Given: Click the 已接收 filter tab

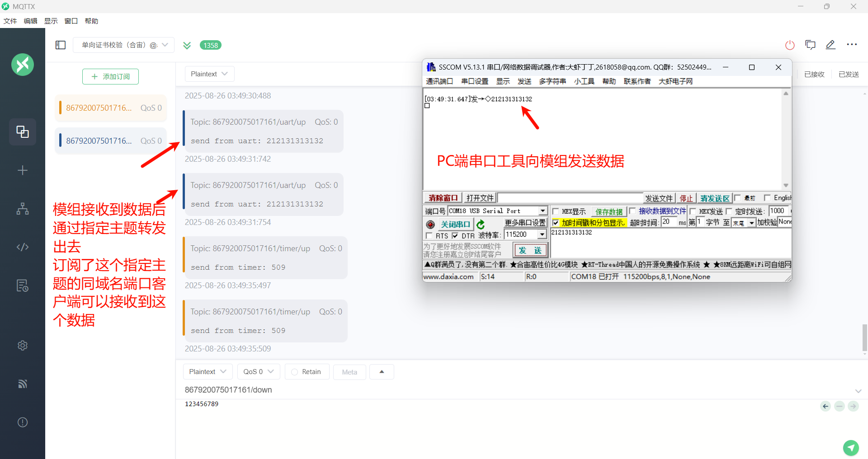Looking at the screenshot, I should point(814,74).
